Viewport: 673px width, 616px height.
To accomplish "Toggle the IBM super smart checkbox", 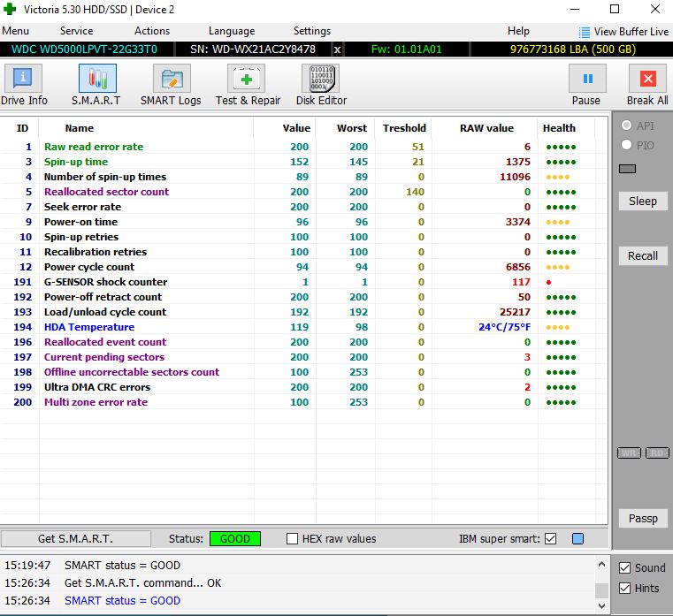I will coord(550,539).
